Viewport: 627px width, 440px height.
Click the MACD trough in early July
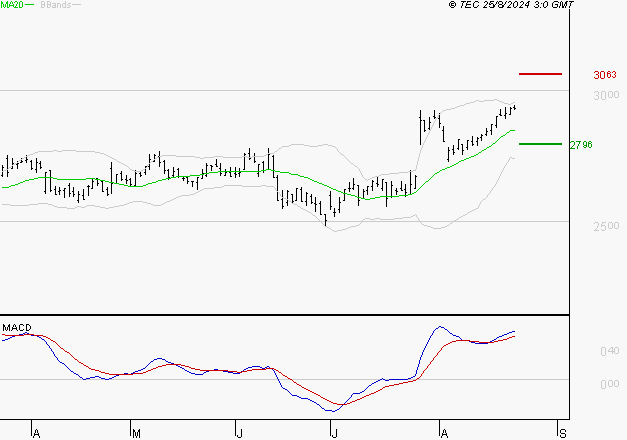(332, 410)
